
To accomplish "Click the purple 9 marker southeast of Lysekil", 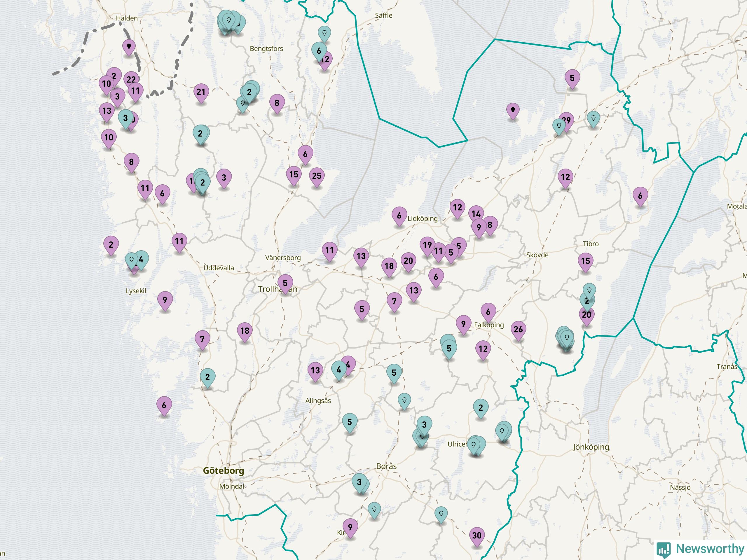I will click(165, 300).
